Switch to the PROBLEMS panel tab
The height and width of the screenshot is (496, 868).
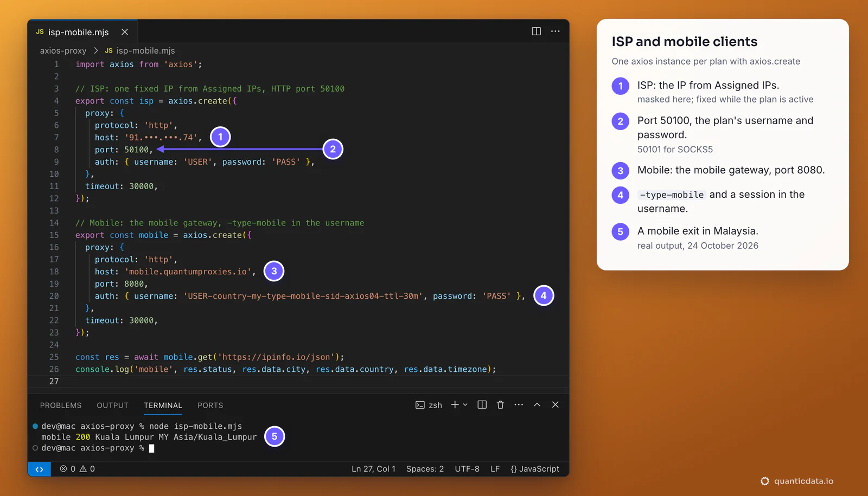61,405
